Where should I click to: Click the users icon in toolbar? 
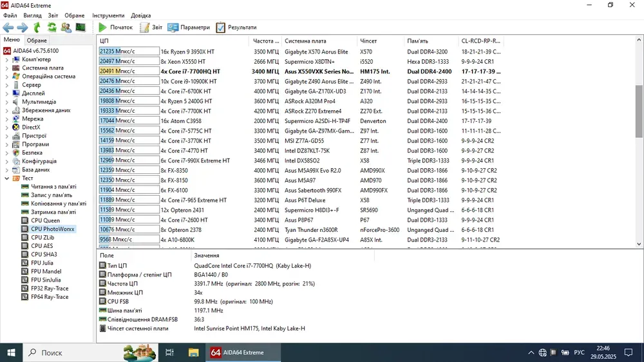coord(66,28)
